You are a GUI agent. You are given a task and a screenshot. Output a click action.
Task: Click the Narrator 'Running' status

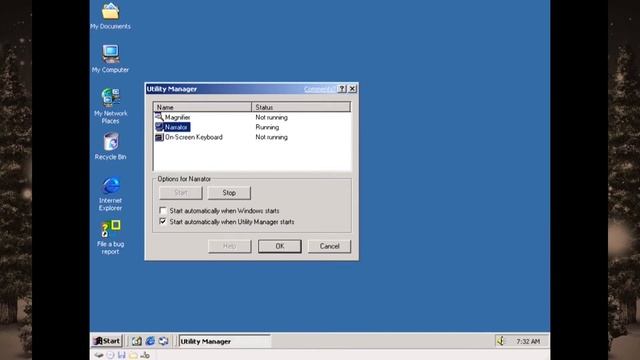[267, 127]
